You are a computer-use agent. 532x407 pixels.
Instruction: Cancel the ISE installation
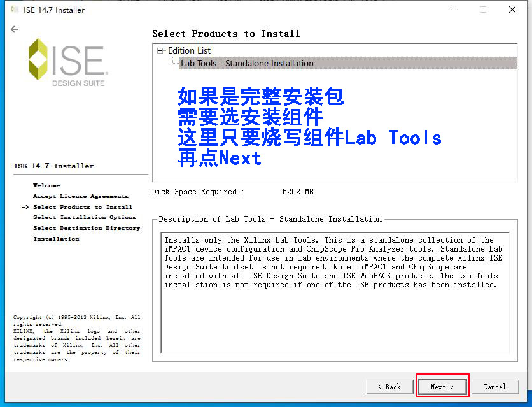tap(494, 387)
